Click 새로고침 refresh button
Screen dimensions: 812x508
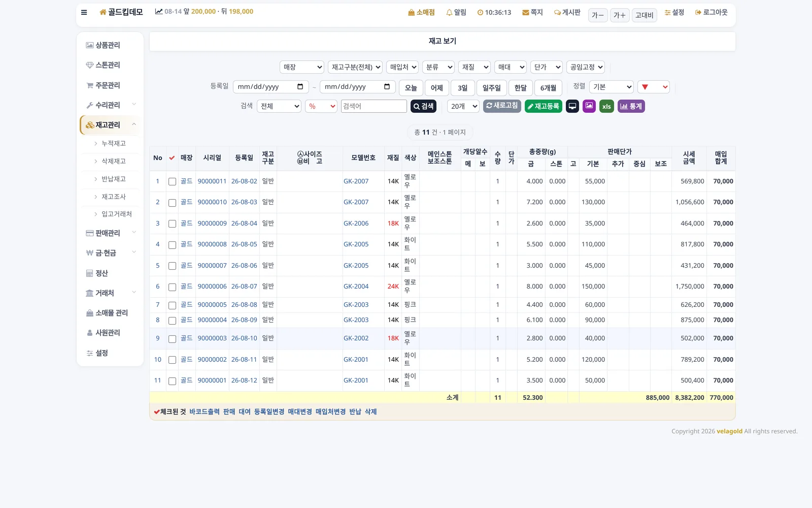tap(502, 106)
